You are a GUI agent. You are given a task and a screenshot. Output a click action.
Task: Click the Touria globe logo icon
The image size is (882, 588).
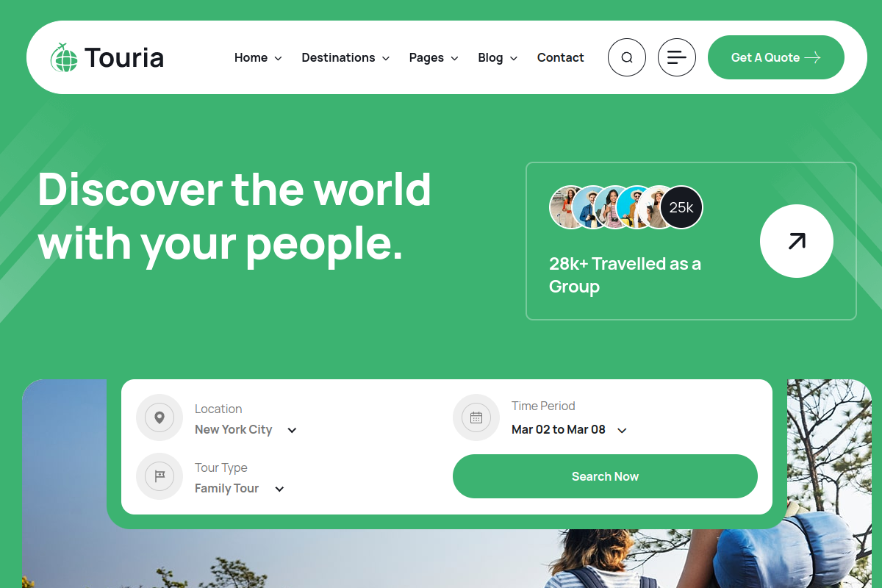click(x=64, y=57)
